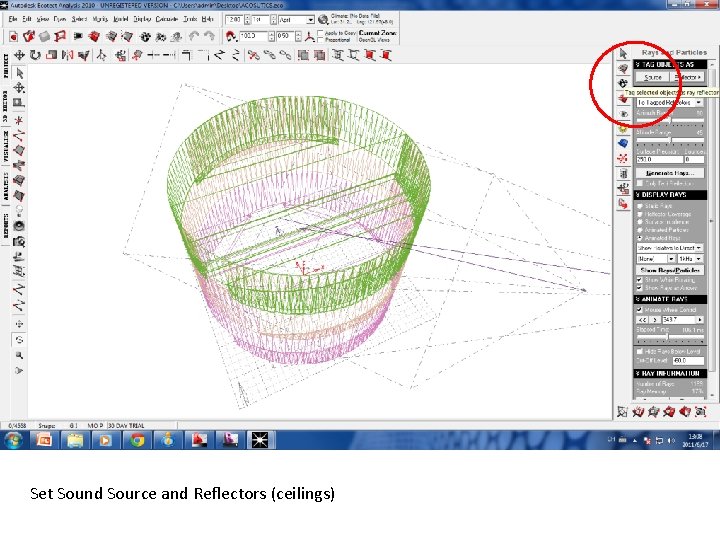Click the calculator-like icon in right panel strip

(x=623, y=174)
